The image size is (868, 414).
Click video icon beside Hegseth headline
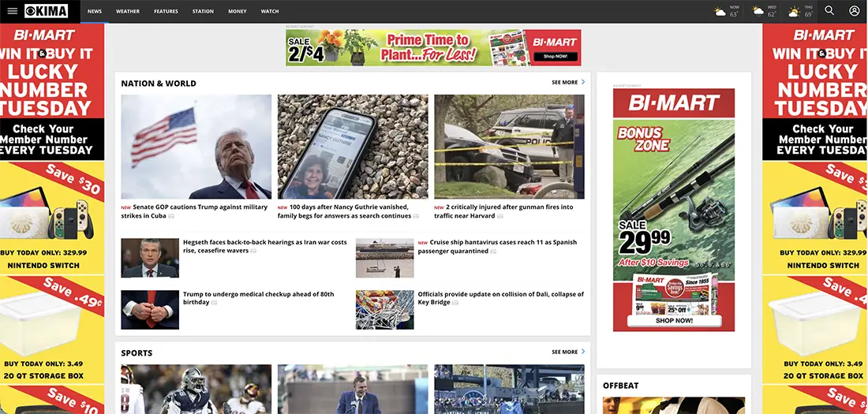[x=253, y=252]
